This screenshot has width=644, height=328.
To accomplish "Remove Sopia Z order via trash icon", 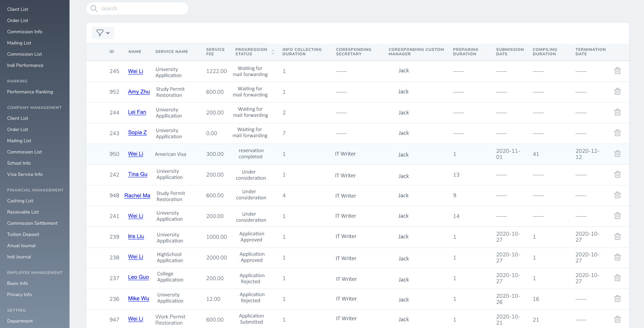I will [617, 133].
